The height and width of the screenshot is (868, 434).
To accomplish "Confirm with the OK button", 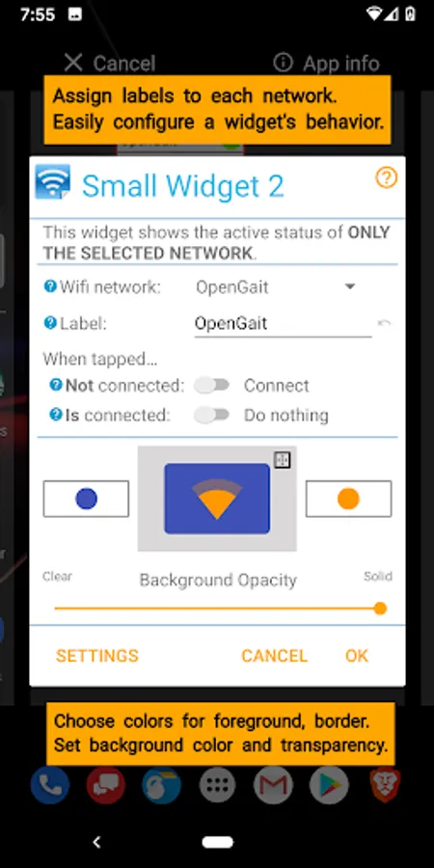I will tap(357, 656).
